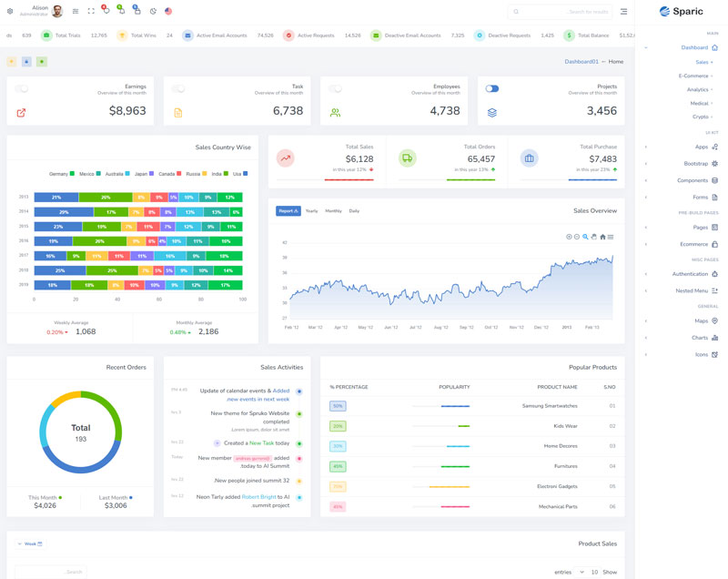The height and width of the screenshot is (579, 728).
Task: Switch Sales Overview to the Monthly tab
Action: point(333,211)
